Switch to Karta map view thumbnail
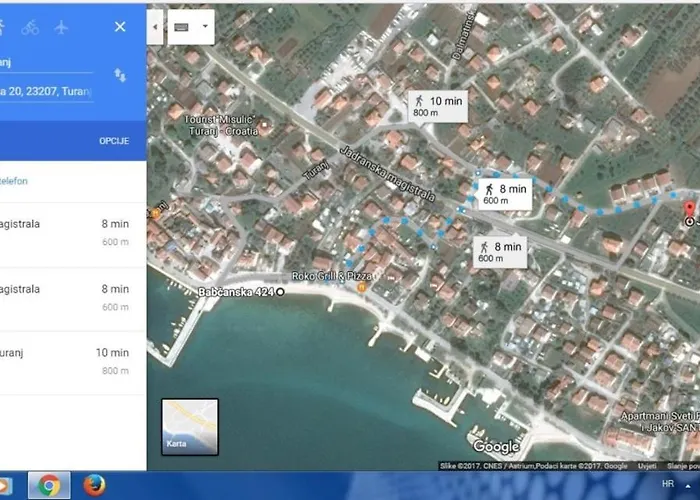This screenshot has width=700, height=500. 190,427
